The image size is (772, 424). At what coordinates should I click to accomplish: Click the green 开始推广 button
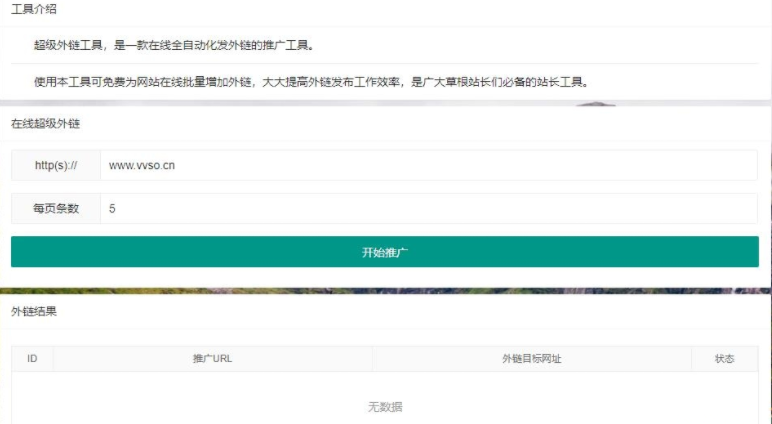click(385, 252)
